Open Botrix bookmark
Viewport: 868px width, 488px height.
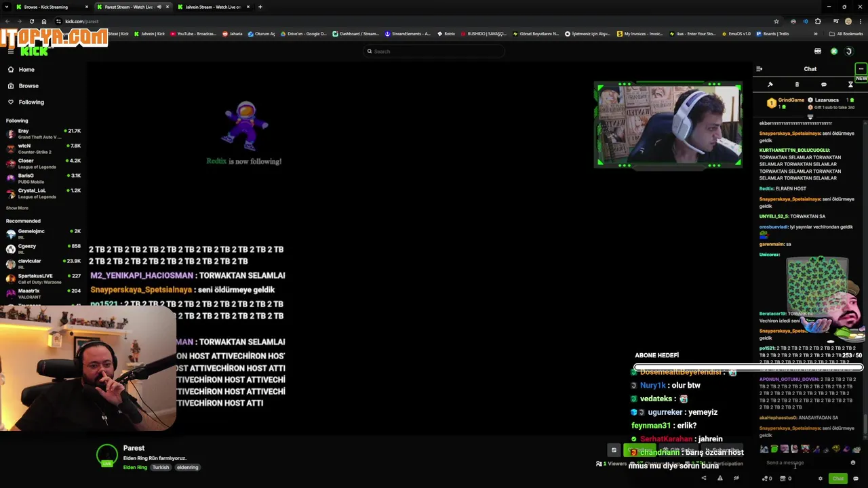tap(446, 34)
